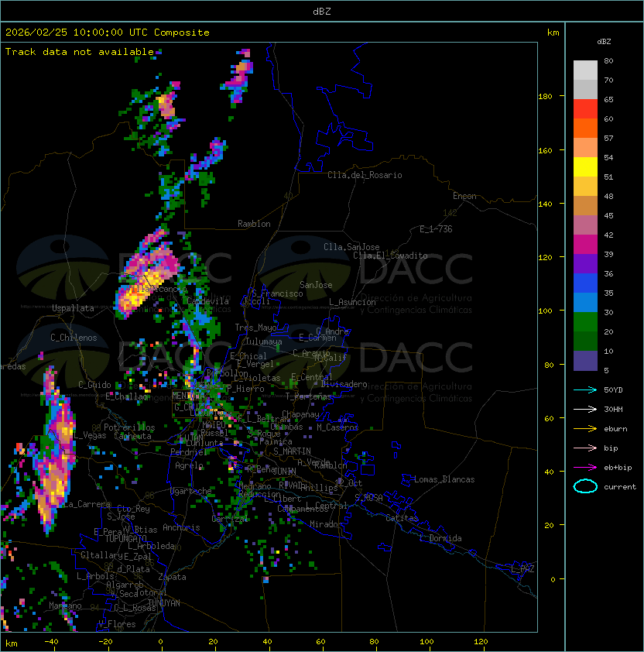Click the '120' tick on bottom km axis
Image resolution: width=644 pixels, height=652 pixels.
click(481, 642)
